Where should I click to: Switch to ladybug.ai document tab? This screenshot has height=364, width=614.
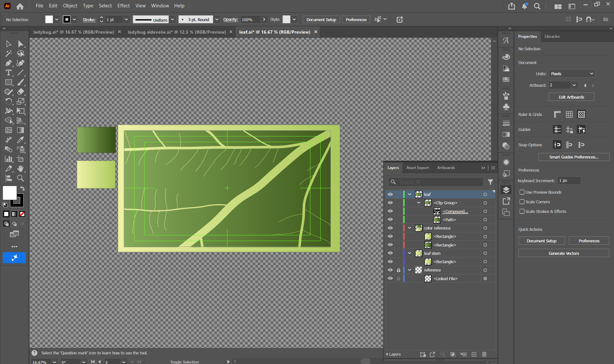(74, 32)
